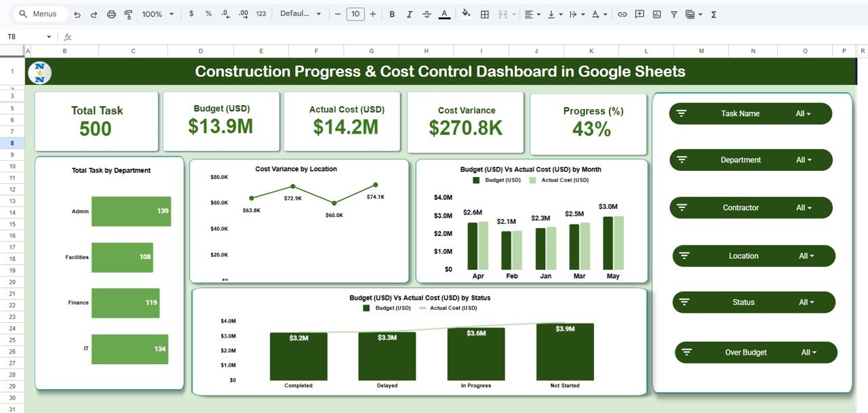
Task: Open the Menus search control
Action: (x=39, y=14)
